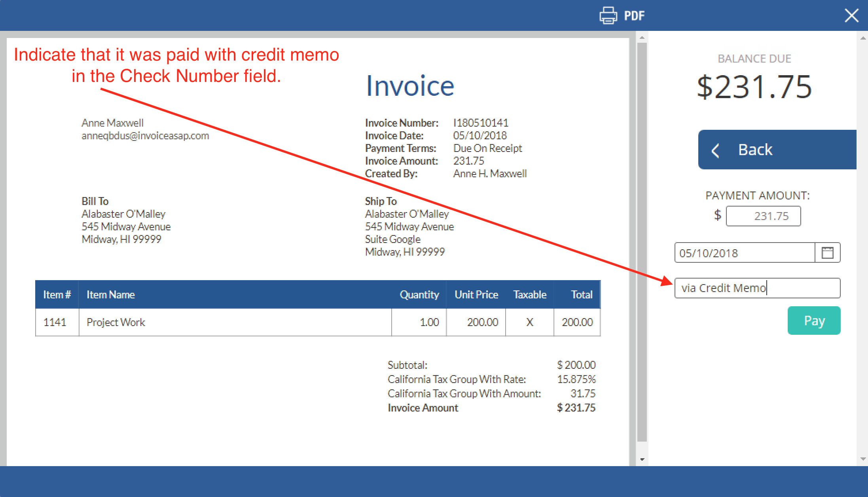Click the chevron arrow inside the Back button
868x497 pixels.
716,150
